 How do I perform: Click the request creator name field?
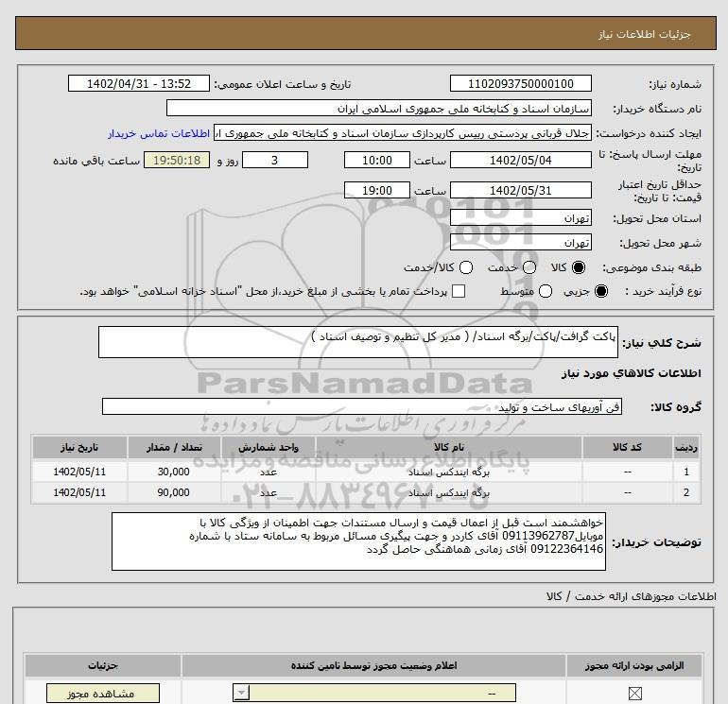click(x=403, y=133)
